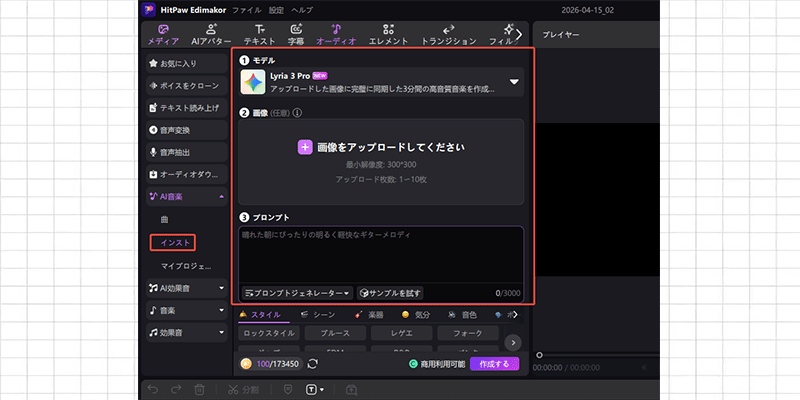Open the 字幕 subtitles tool
Viewport: 800px width, 400px height.
pyautogui.click(x=296, y=35)
